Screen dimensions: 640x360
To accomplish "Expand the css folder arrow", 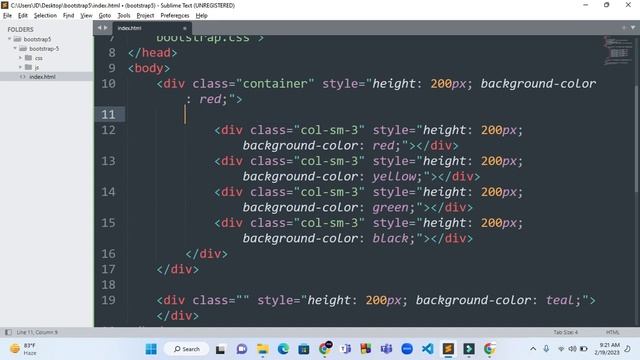I will (20, 58).
